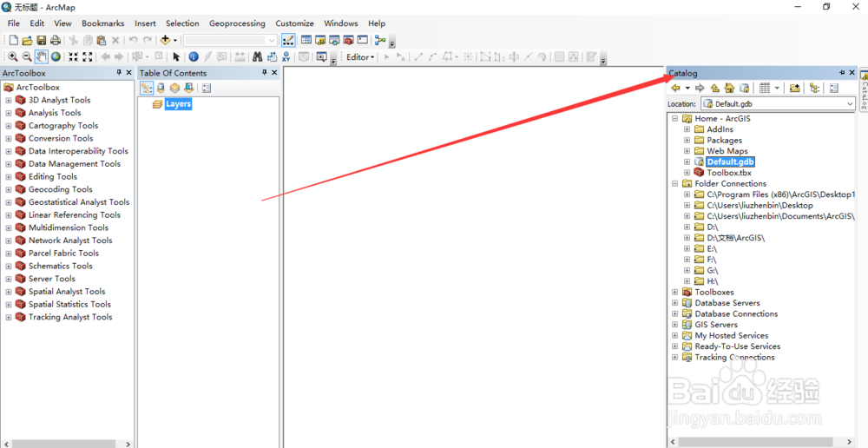Activate the Identify tool
Screen dimensions: 868x448
click(x=194, y=56)
